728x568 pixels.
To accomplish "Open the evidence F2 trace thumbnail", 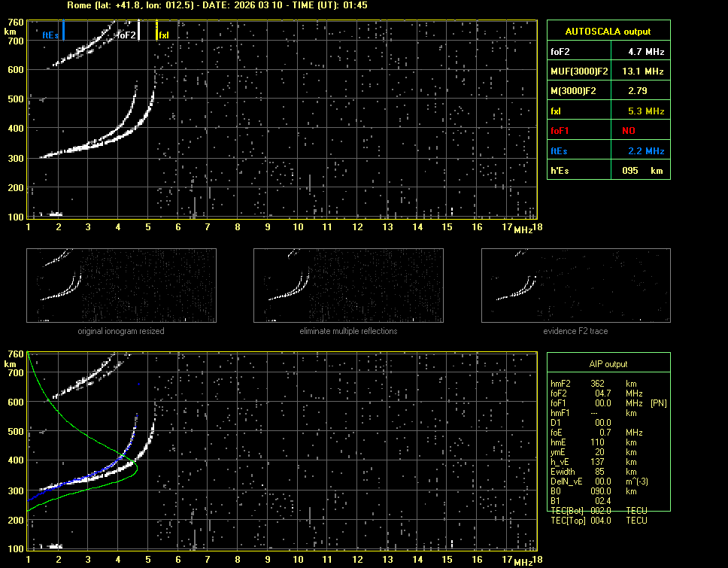I will pos(575,285).
